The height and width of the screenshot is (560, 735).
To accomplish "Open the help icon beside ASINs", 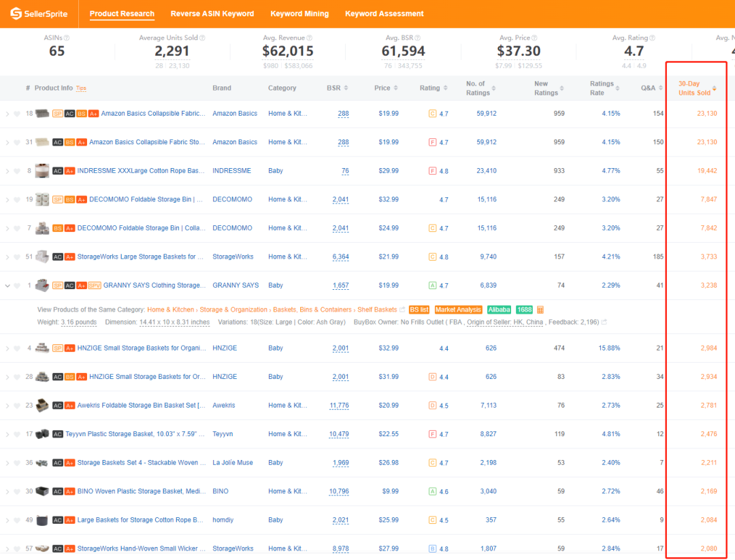I will click(67, 38).
